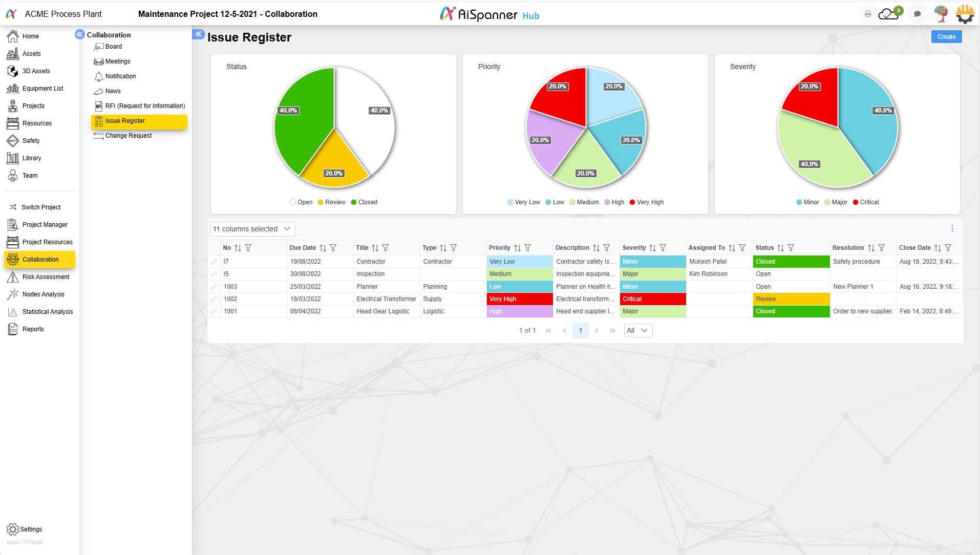
Task: Toggle Critical in Severity legend
Action: pos(865,202)
